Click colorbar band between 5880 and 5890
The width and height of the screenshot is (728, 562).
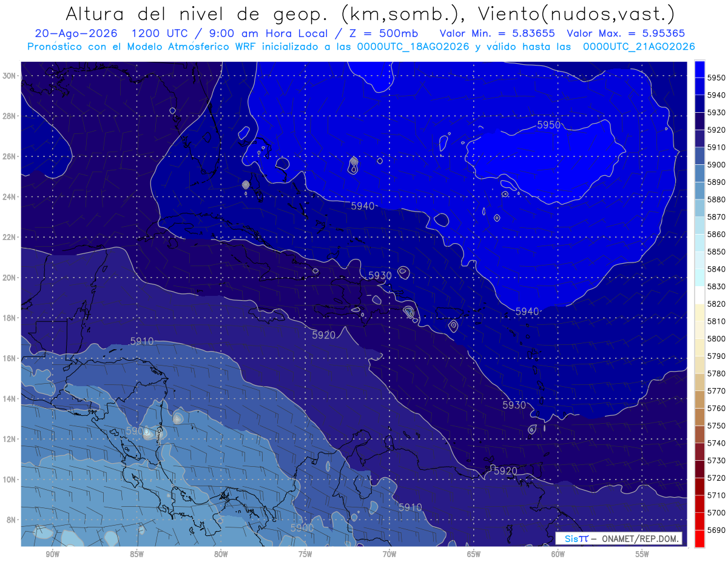point(699,190)
